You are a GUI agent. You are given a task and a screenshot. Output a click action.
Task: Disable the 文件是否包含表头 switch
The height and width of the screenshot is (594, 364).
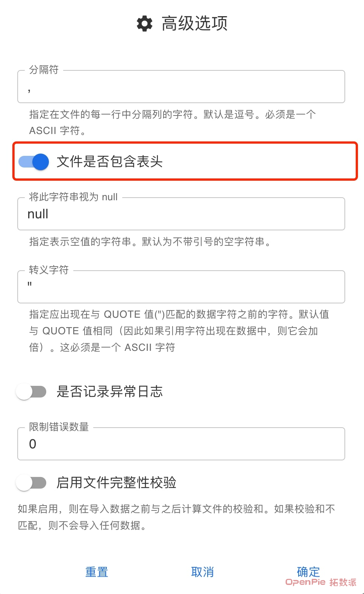tap(34, 162)
